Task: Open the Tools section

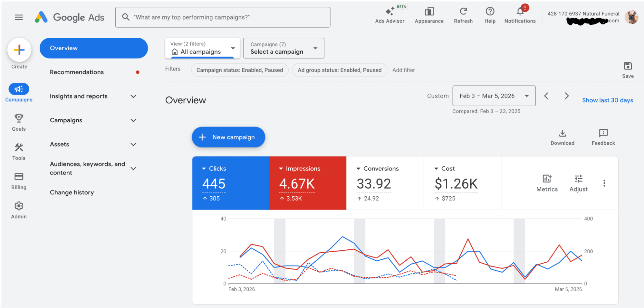Action: point(18,151)
